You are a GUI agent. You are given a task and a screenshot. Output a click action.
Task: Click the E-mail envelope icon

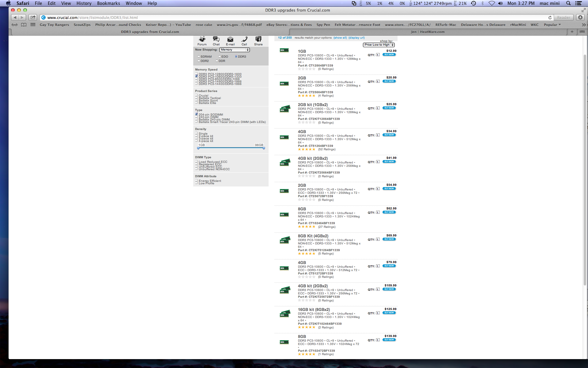click(230, 39)
